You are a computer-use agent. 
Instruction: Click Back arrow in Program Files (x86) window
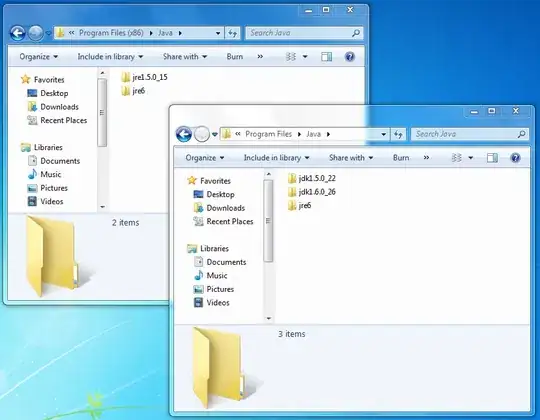pyautogui.click(x=18, y=33)
